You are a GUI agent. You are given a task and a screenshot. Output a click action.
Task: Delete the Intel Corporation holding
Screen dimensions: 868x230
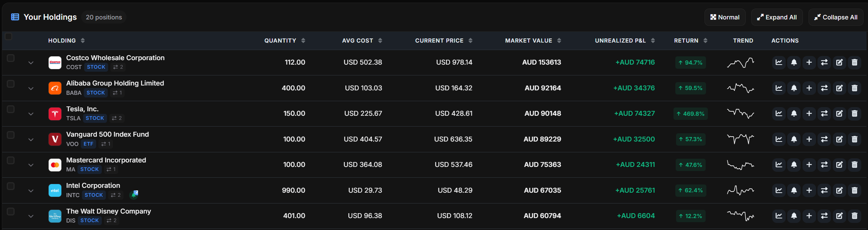coord(855,190)
